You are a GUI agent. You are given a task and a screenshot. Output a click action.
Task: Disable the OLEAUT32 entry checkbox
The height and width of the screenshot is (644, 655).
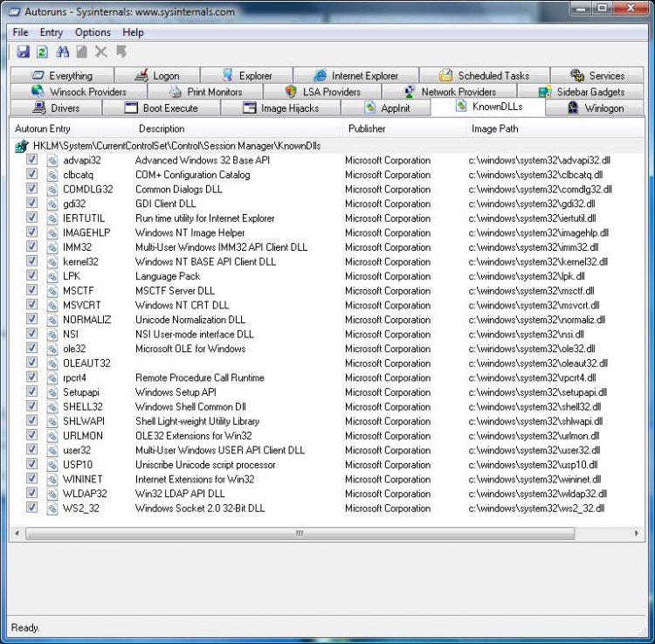point(31,363)
